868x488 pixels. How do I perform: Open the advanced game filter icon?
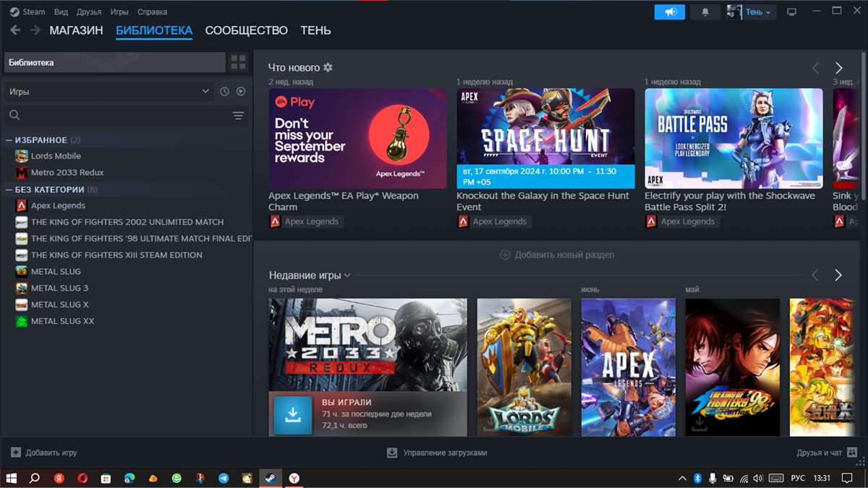click(239, 116)
